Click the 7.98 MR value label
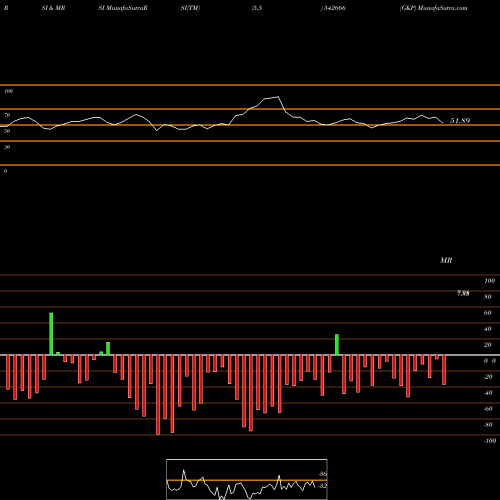This screenshot has height=500, width=500. pyautogui.click(x=463, y=293)
